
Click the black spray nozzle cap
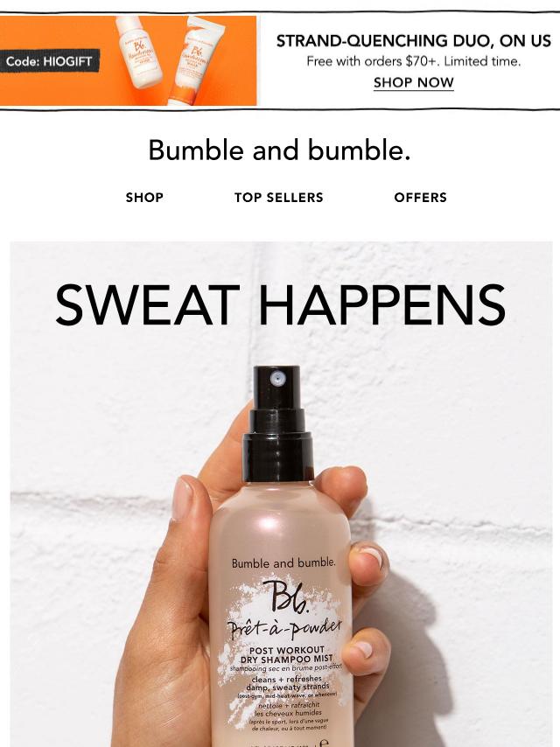(x=277, y=423)
